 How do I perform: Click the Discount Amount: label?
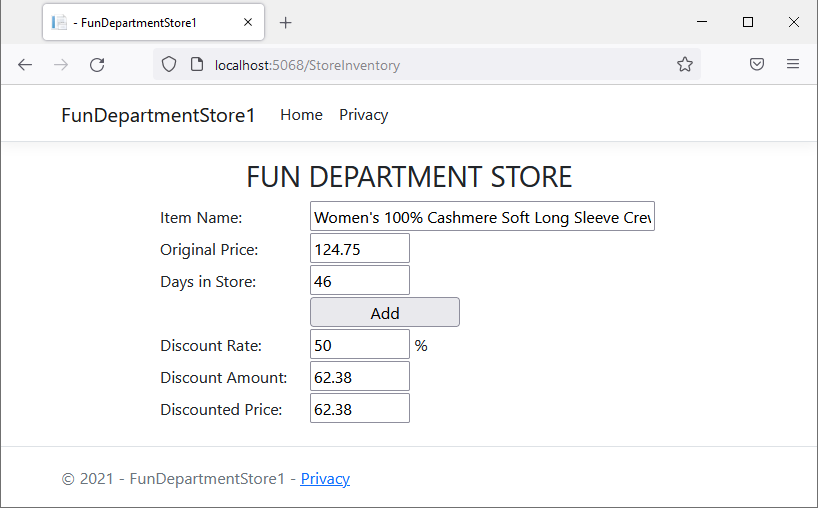point(223,377)
